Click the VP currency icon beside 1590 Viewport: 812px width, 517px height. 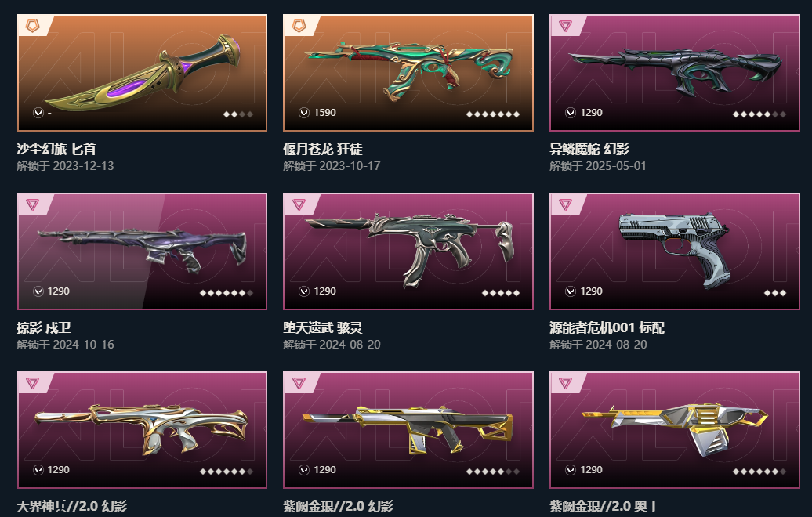point(304,113)
